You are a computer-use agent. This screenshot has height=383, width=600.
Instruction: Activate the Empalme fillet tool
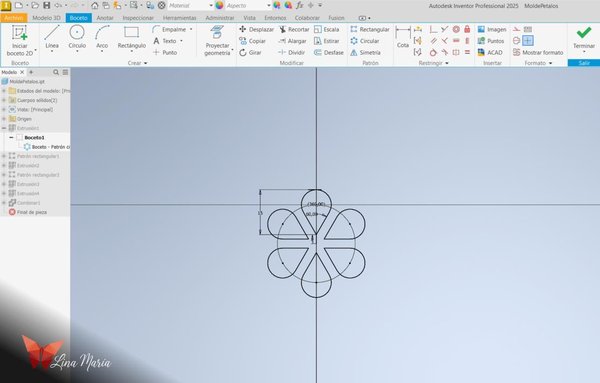[169, 29]
